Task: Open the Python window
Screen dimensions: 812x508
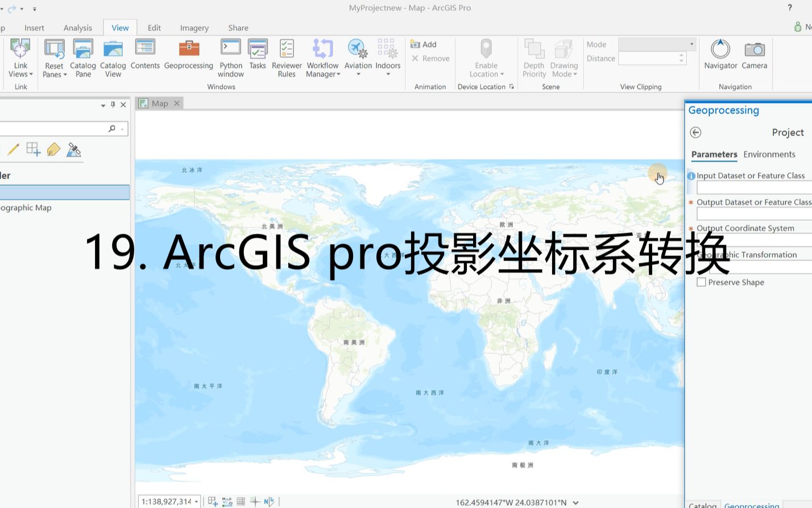Action: [231, 58]
